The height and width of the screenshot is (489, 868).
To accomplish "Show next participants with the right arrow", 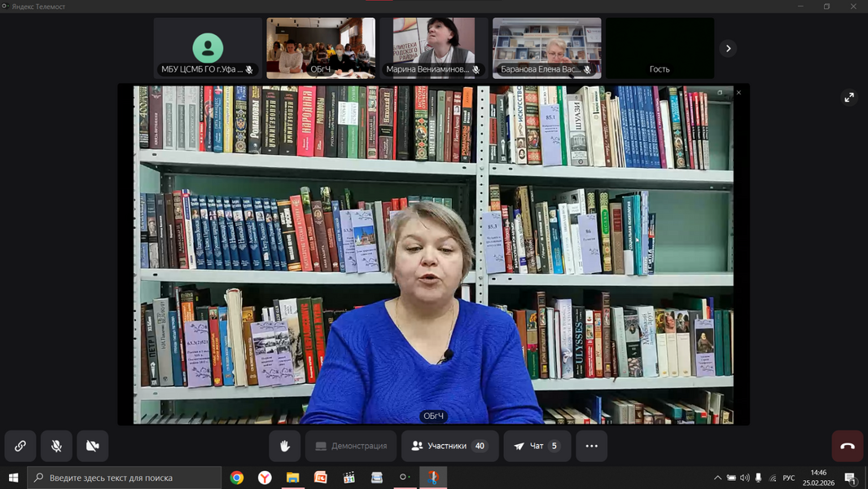I will [728, 49].
